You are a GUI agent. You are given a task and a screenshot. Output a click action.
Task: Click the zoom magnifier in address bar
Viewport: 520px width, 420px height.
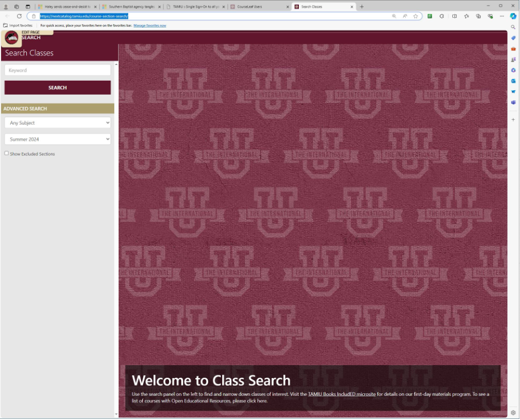394,16
